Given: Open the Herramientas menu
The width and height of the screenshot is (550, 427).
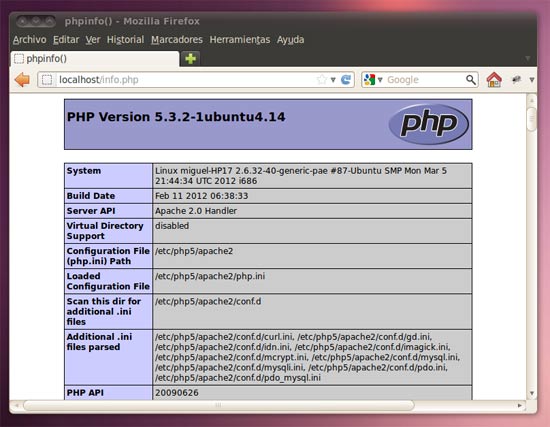Looking at the screenshot, I should coord(240,40).
